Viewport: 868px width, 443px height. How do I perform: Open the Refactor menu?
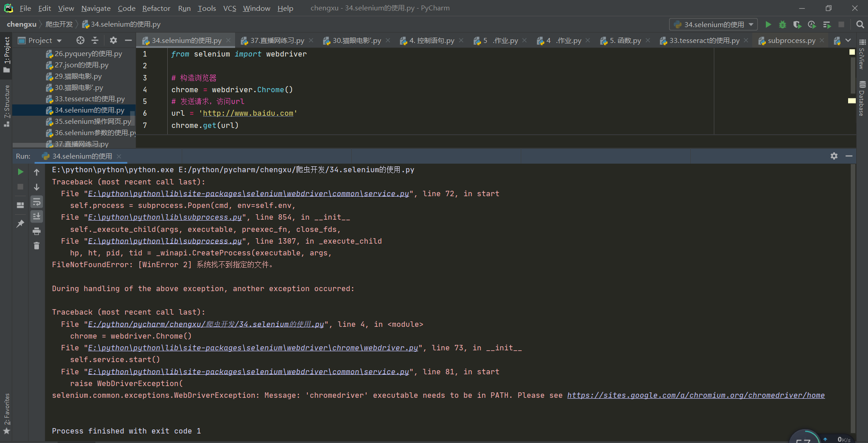(x=156, y=8)
